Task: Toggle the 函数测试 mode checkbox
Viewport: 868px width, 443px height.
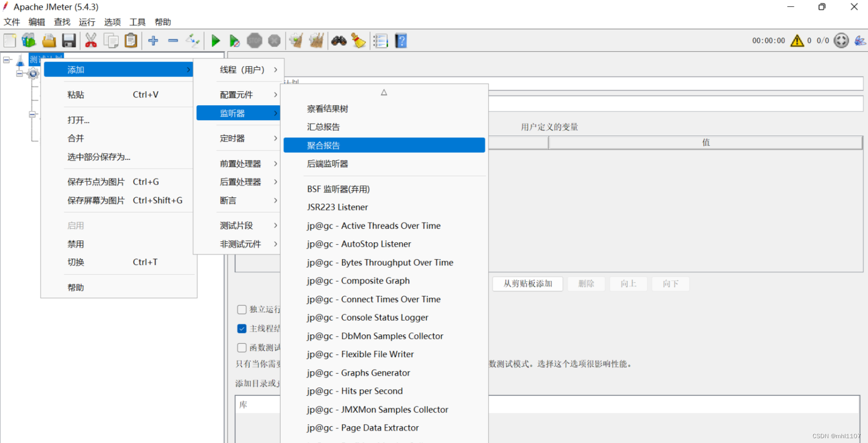Action: pyautogui.click(x=242, y=347)
